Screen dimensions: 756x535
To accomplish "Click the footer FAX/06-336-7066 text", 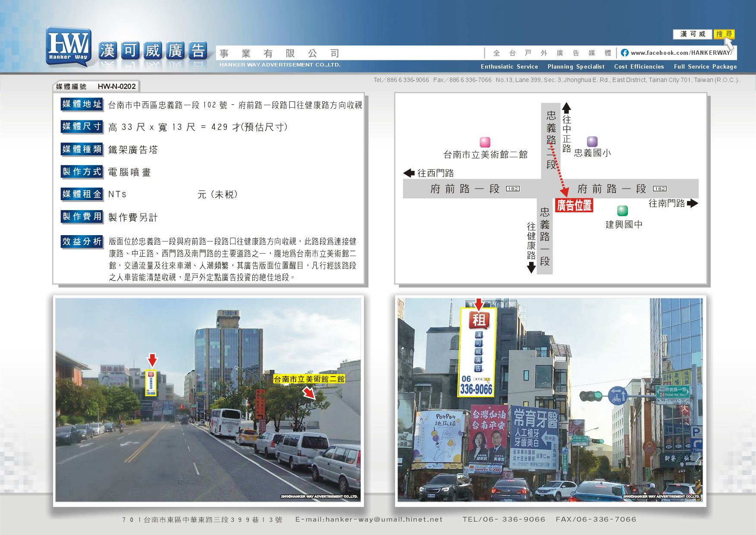I will coord(596,519).
